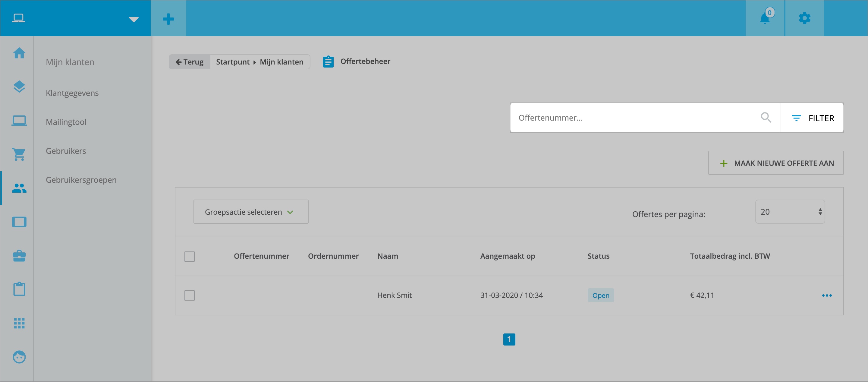Open the home icon in sidebar
This screenshot has width=868, height=382.
click(19, 53)
